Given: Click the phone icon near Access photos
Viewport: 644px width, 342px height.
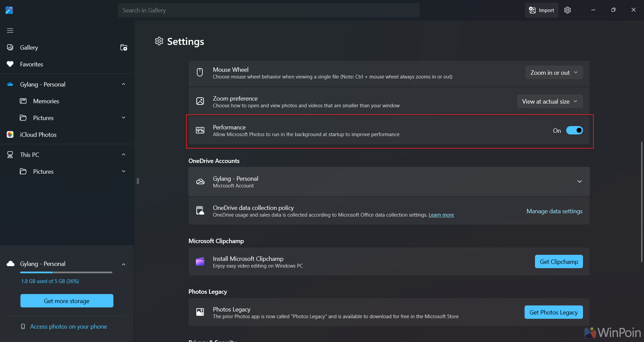Looking at the screenshot, I should coord(23,327).
